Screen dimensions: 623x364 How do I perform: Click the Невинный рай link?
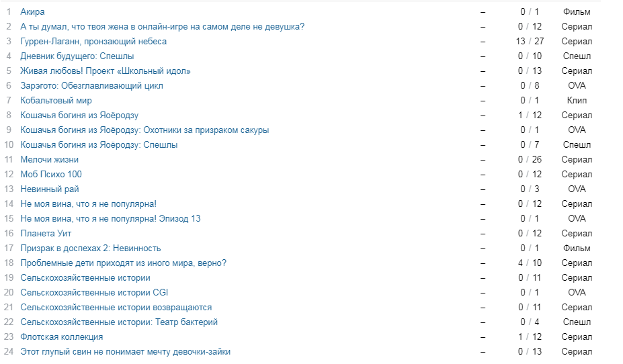pos(50,189)
